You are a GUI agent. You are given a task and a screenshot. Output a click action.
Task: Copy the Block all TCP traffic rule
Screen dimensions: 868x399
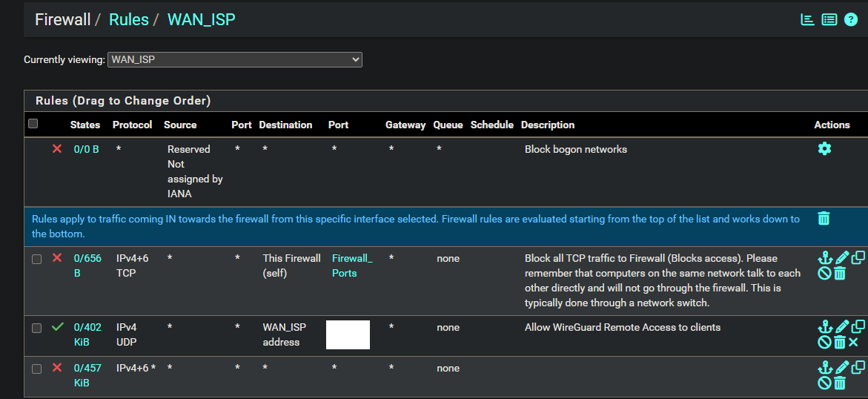pyautogui.click(x=858, y=257)
